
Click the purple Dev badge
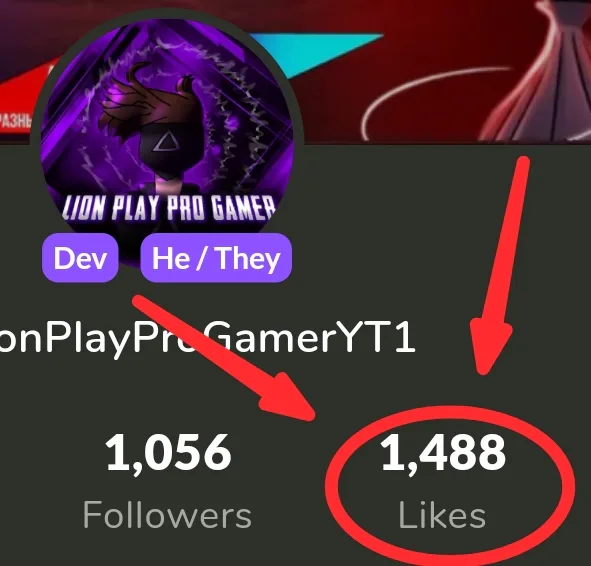coord(80,258)
